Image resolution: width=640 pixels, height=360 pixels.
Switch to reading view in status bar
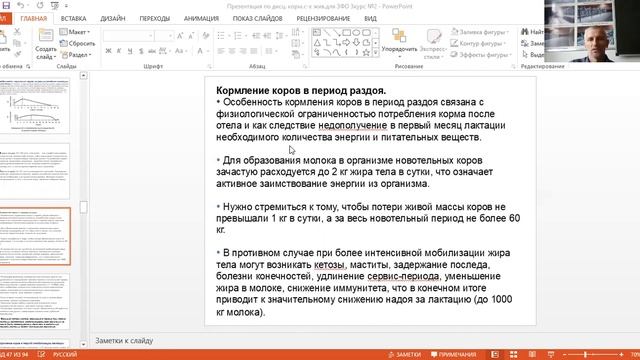tap(532, 354)
